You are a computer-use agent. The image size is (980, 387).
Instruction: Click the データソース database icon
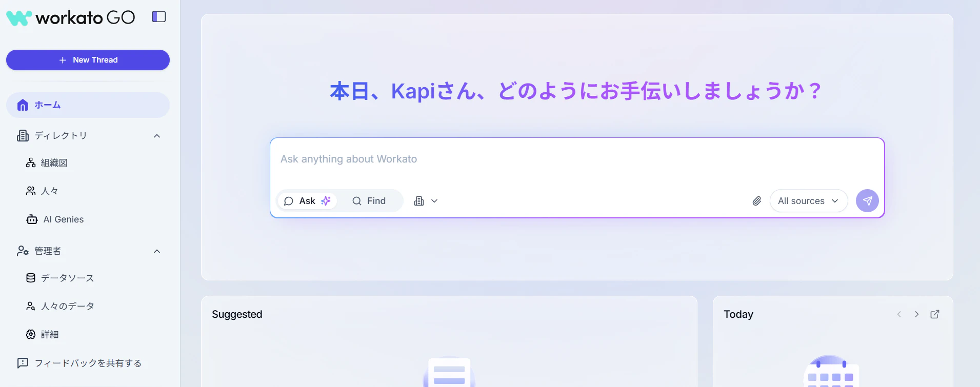[x=31, y=278]
